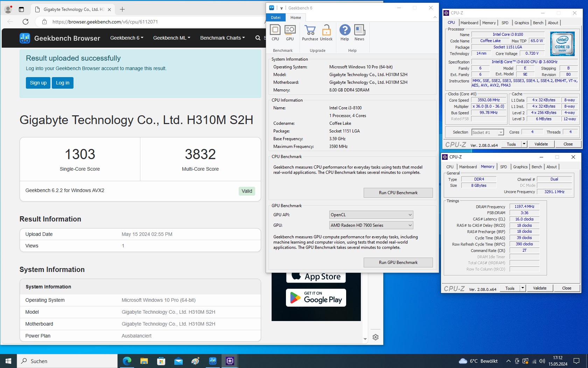The width and height of the screenshot is (588, 368).
Task: Open About tab in upper CPU-Z
Action: (553, 23)
